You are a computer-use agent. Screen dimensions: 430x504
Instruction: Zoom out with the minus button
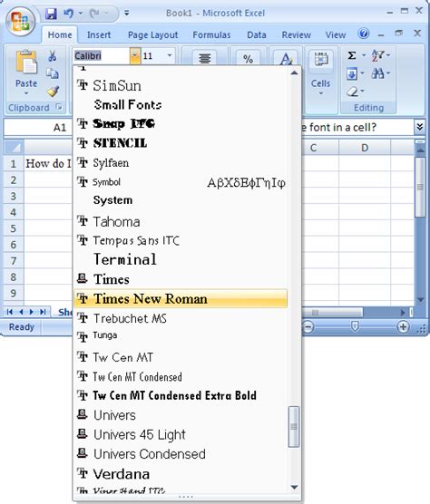tap(308, 327)
